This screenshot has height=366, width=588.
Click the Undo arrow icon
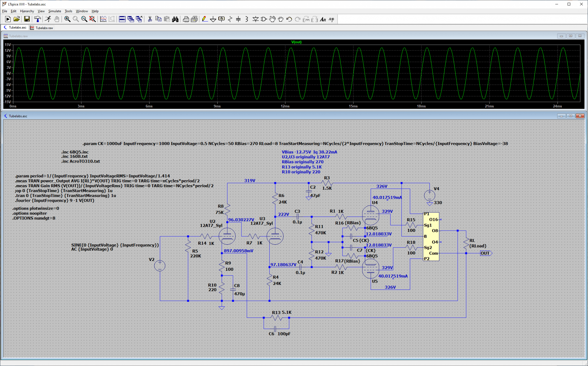[289, 19]
